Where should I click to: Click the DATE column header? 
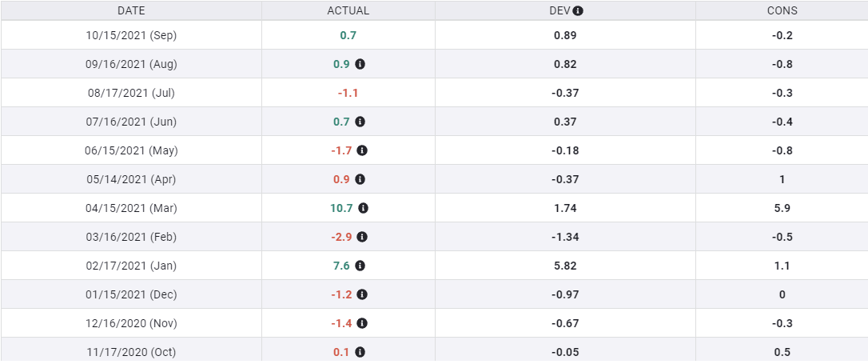pyautogui.click(x=131, y=11)
